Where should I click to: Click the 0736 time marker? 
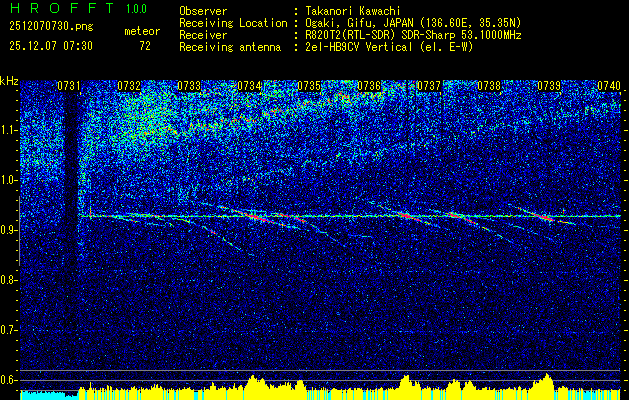tap(369, 86)
